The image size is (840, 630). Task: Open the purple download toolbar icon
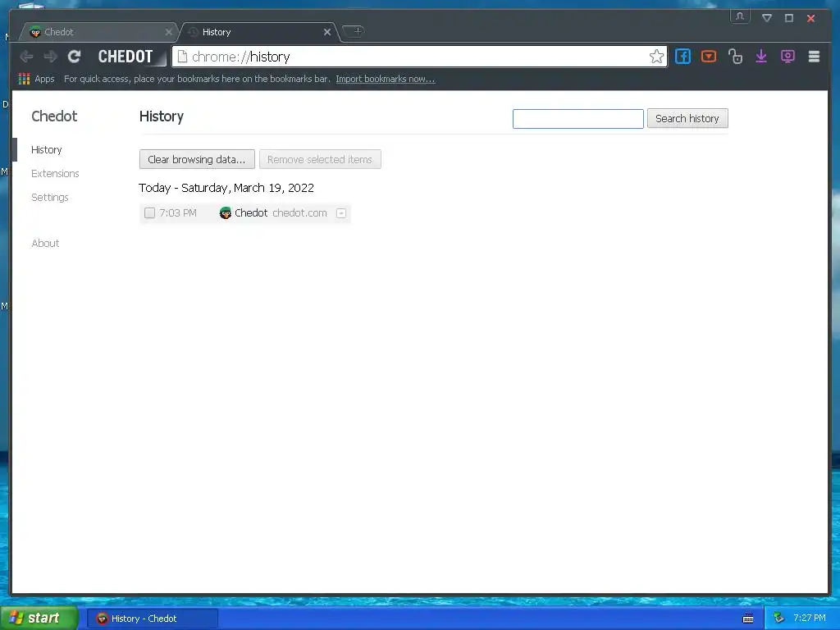pos(761,57)
